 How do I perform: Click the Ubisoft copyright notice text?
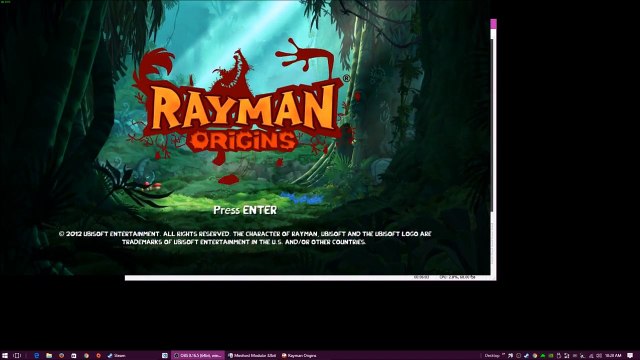(x=244, y=238)
